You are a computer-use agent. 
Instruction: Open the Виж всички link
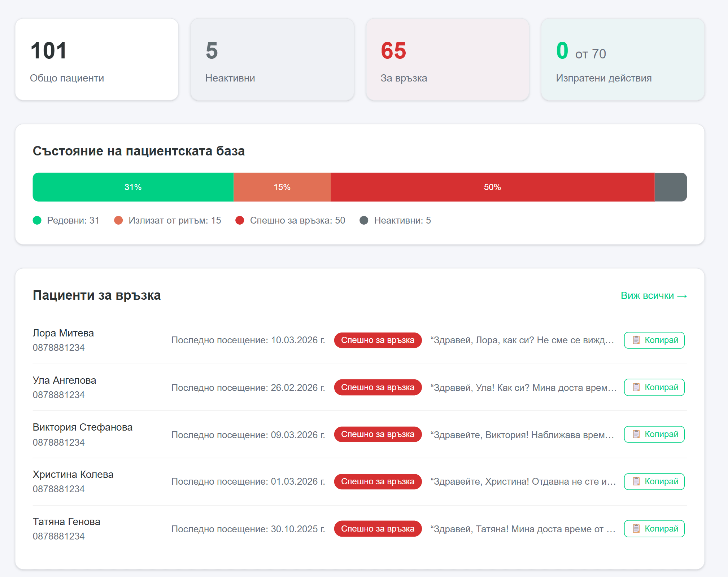tap(654, 296)
